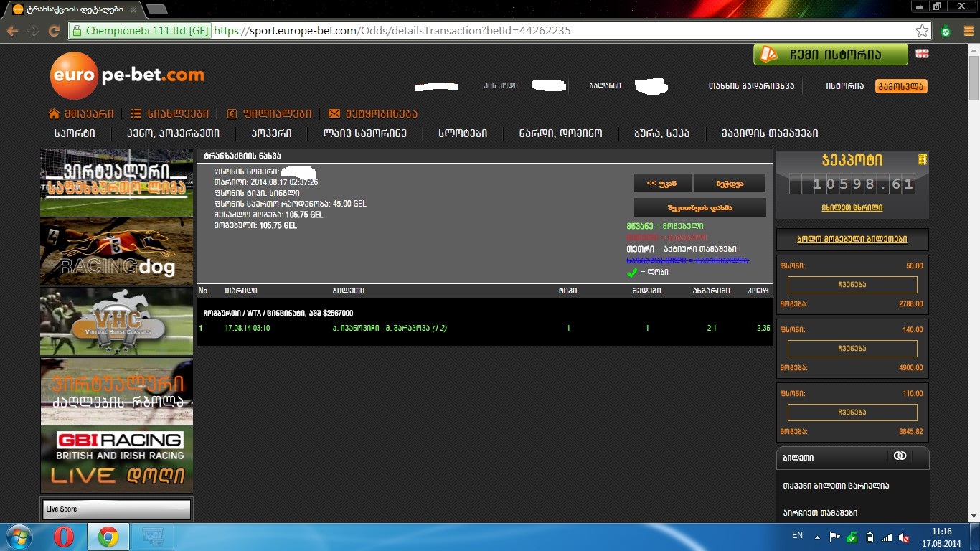
Task: Click the browser address bar URL
Action: (392, 31)
